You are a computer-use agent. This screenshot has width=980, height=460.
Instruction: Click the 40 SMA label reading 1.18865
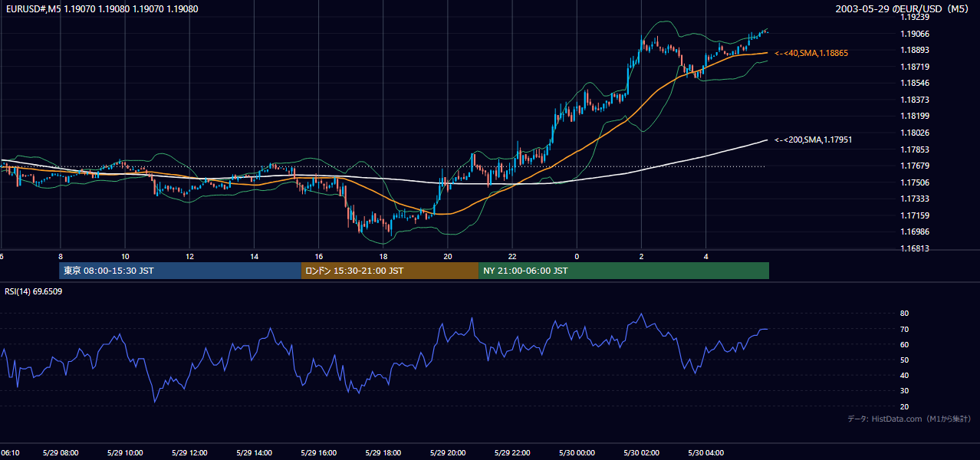[811, 53]
